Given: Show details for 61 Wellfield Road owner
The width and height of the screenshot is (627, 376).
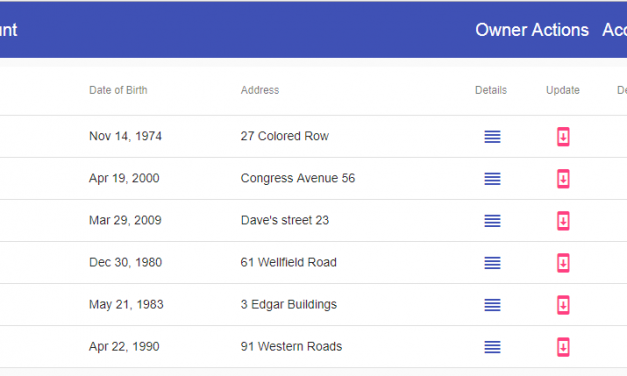Looking at the screenshot, I should click(x=492, y=263).
